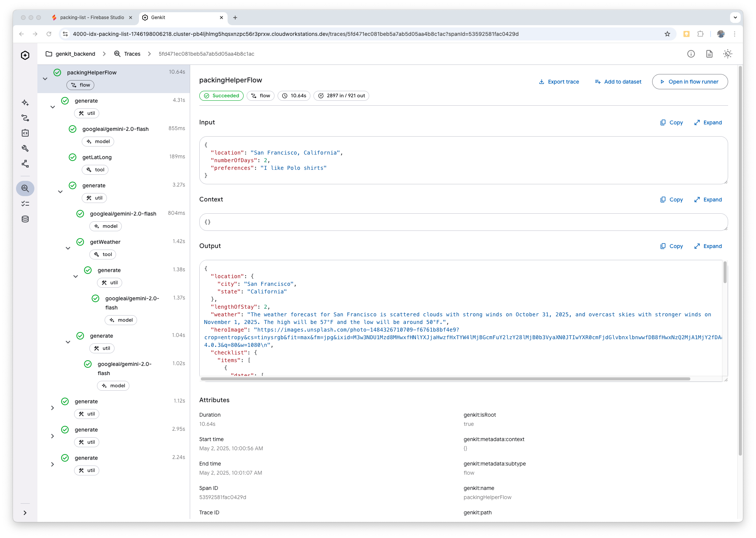Expand the 2.95s generate node
This screenshot has height=538, width=756.
pyautogui.click(x=53, y=436)
